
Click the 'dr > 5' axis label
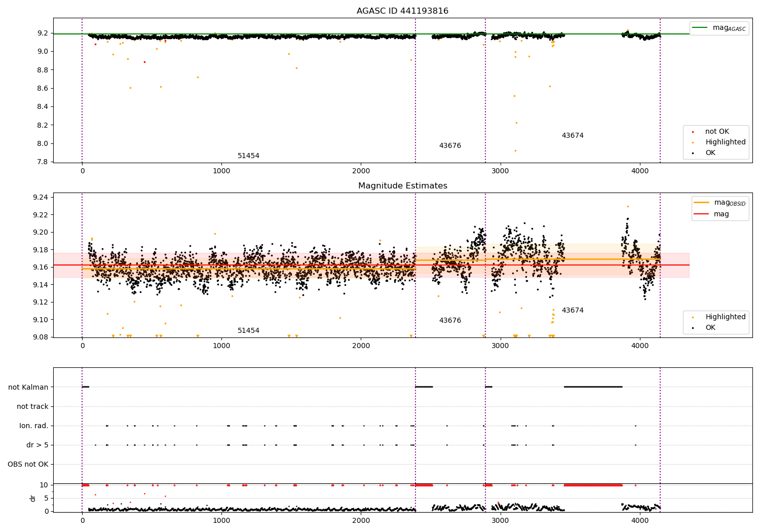pyautogui.click(x=37, y=445)
